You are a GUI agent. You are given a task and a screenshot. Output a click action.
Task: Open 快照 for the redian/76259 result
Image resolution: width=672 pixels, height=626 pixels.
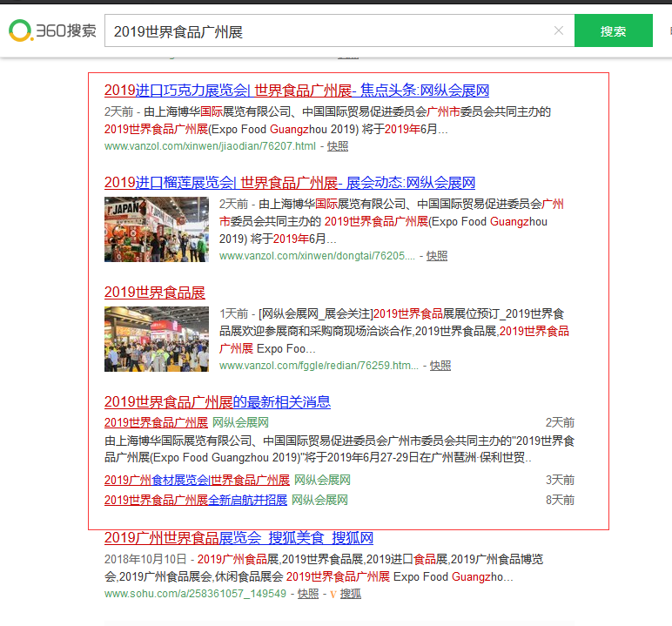tap(440, 366)
